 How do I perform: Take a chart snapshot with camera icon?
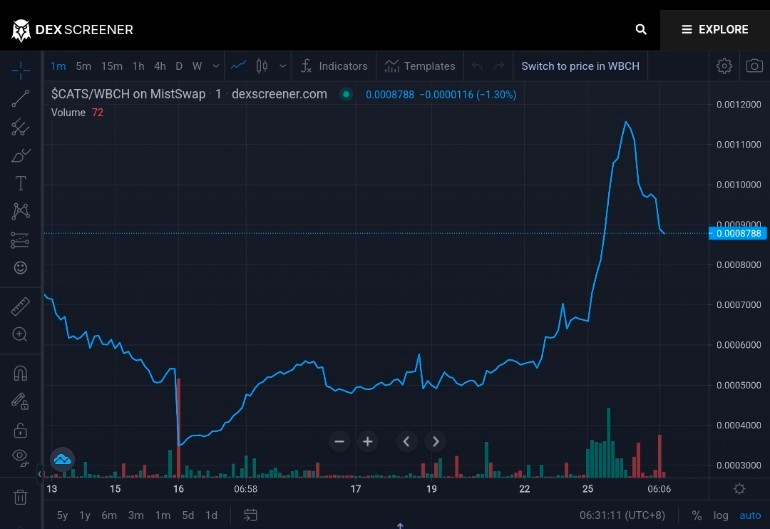pyautogui.click(x=754, y=66)
